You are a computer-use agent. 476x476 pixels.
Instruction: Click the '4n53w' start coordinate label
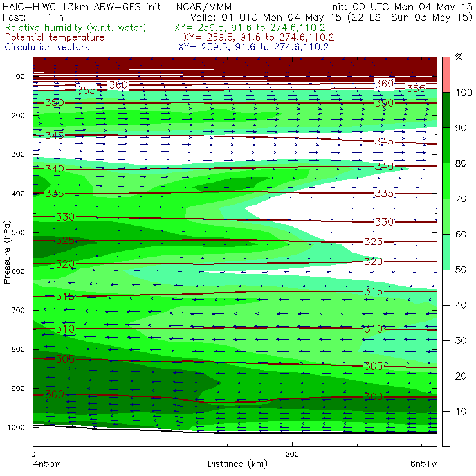[x=46, y=464]
